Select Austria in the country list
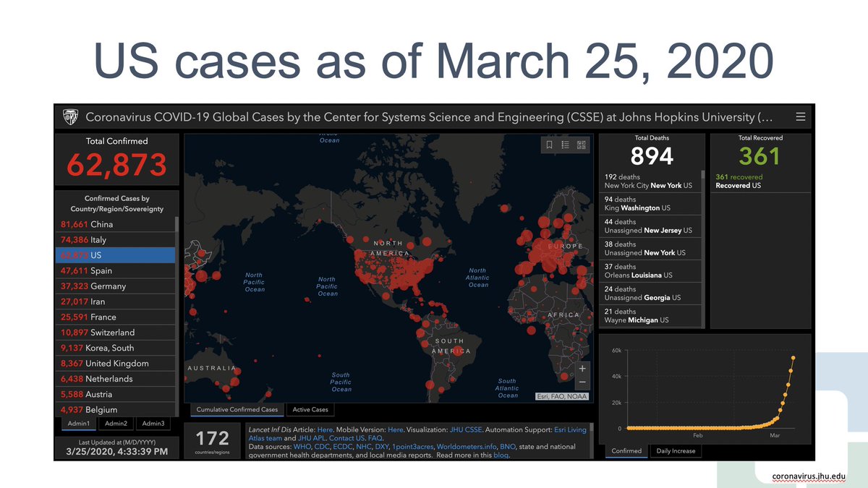The image size is (868, 488). [x=116, y=395]
